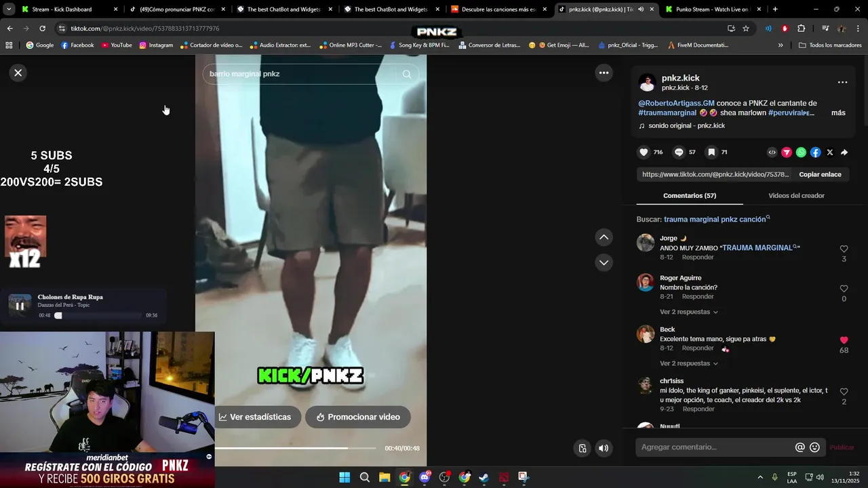Open Todos los marcadores folder
The image size is (868, 488).
[x=830, y=45]
